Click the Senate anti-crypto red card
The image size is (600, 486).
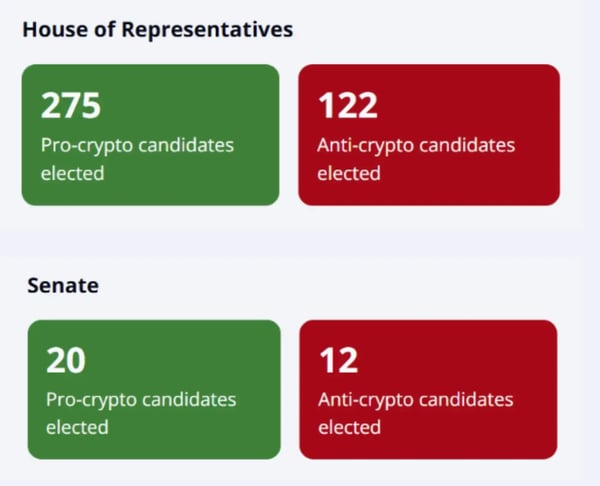428,390
